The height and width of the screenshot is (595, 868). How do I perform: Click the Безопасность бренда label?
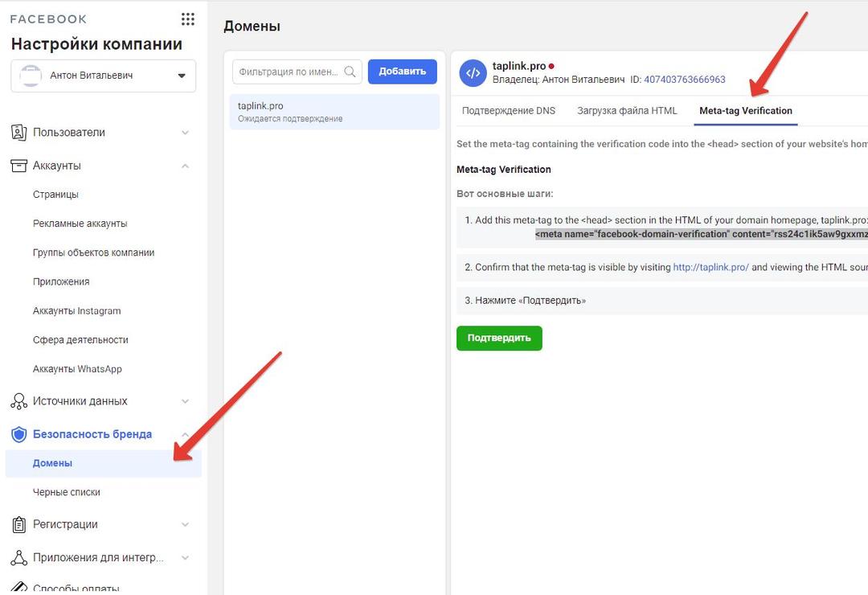92,434
